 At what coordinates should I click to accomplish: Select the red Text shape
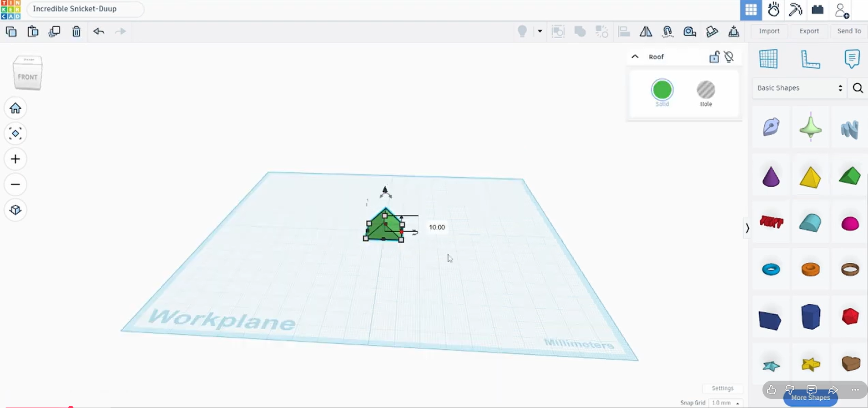[772, 222]
